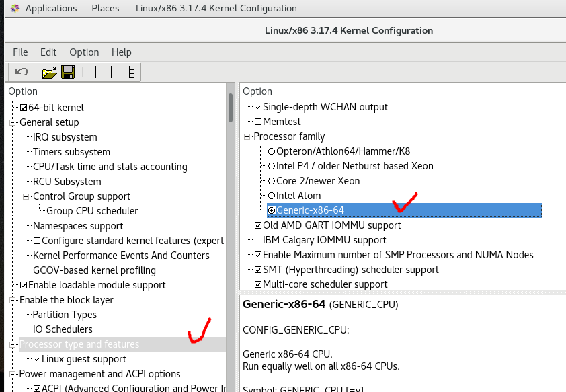Switch to split view toolbar icon
The image size is (566, 392).
pyautogui.click(x=114, y=72)
